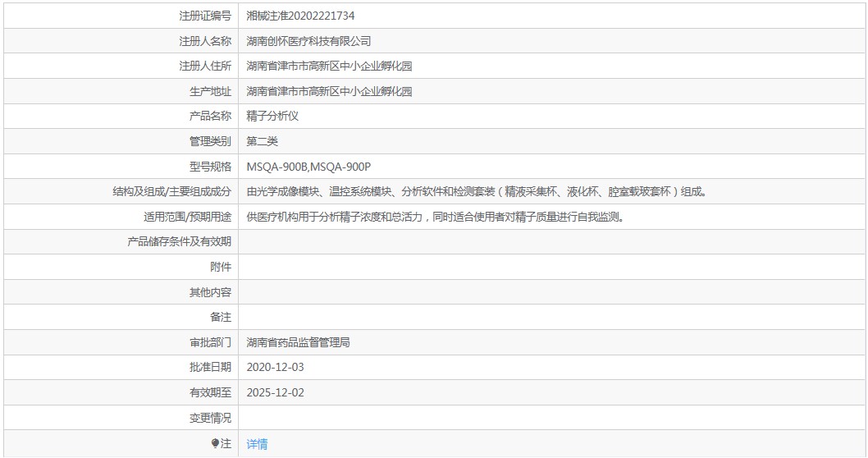Select the address value in the 生产地址 row
This screenshot has height=458, width=868.
(x=329, y=91)
